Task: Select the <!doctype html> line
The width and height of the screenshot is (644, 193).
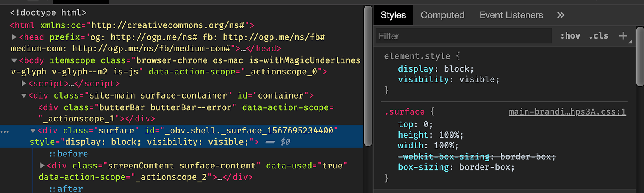Action: 48,13
